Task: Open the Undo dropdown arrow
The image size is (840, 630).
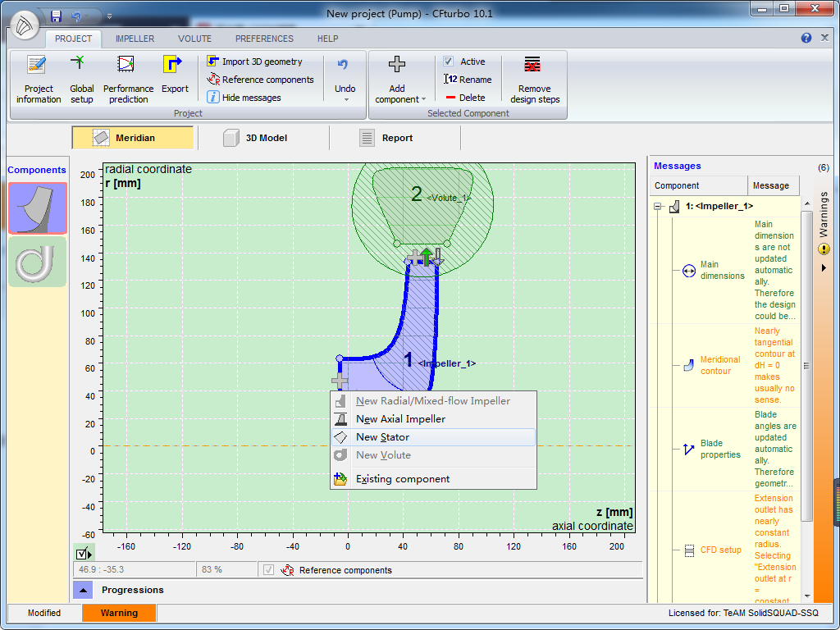Action: coord(346,100)
